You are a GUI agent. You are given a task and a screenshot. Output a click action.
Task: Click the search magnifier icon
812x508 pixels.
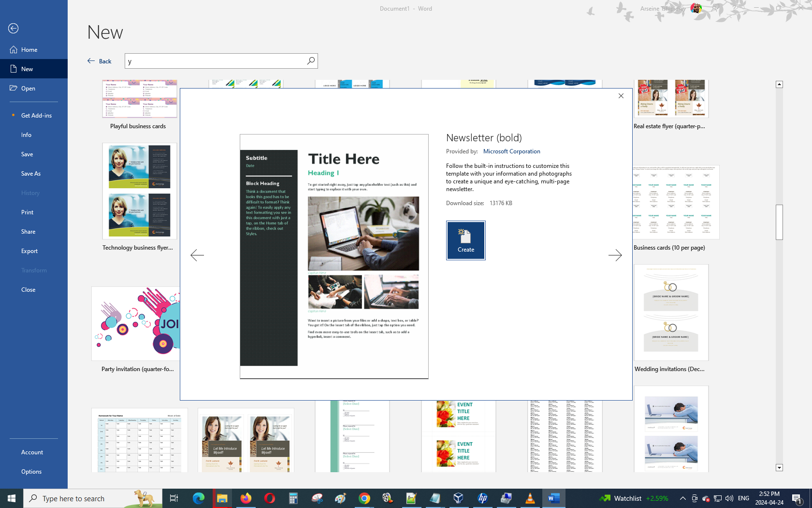pos(311,60)
